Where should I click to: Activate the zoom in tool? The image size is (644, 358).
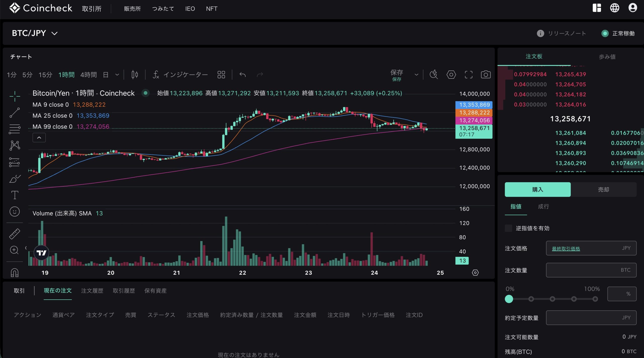[x=14, y=250]
